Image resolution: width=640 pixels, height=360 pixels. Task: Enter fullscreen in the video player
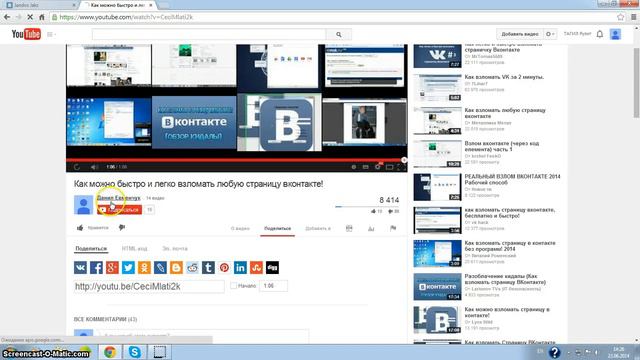[401, 167]
